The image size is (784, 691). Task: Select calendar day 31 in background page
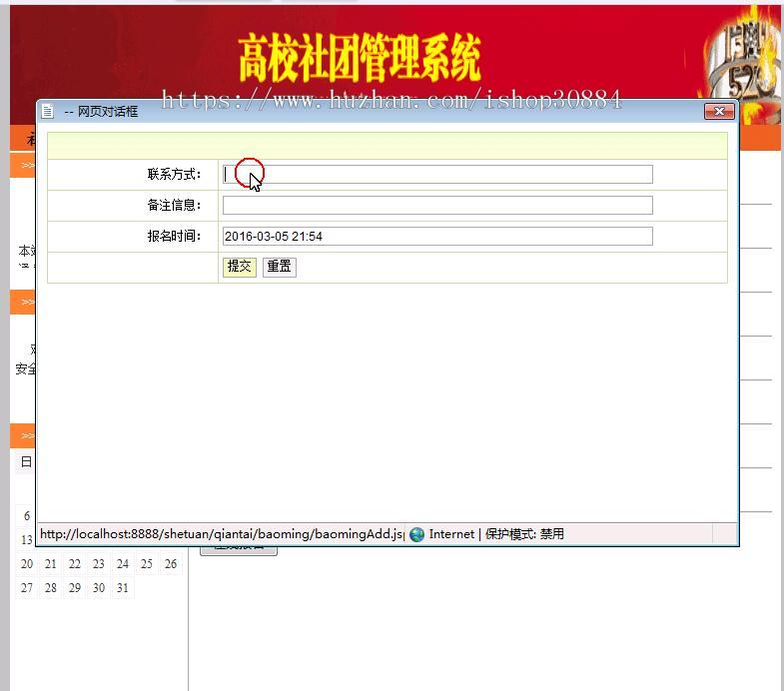click(123, 588)
